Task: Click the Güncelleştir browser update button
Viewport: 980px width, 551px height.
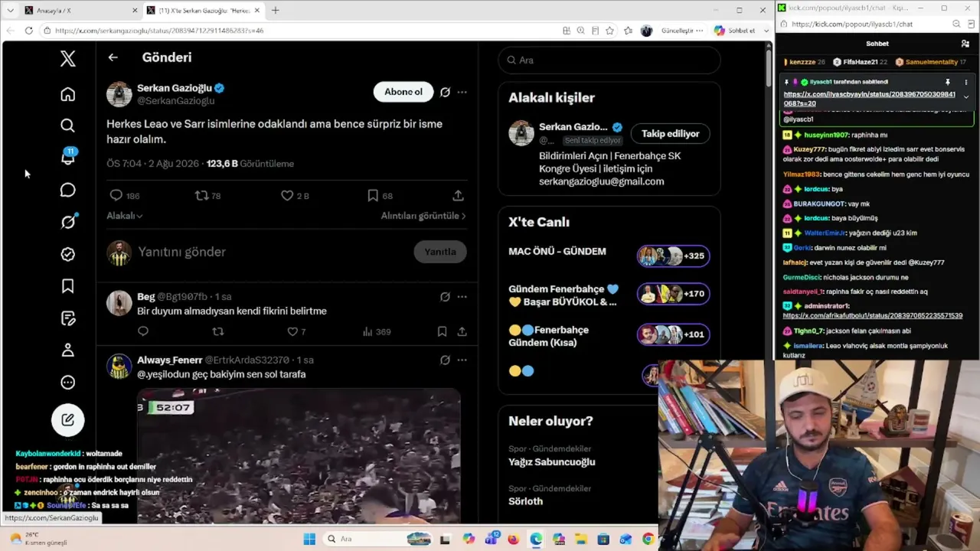Action: click(x=682, y=31)
